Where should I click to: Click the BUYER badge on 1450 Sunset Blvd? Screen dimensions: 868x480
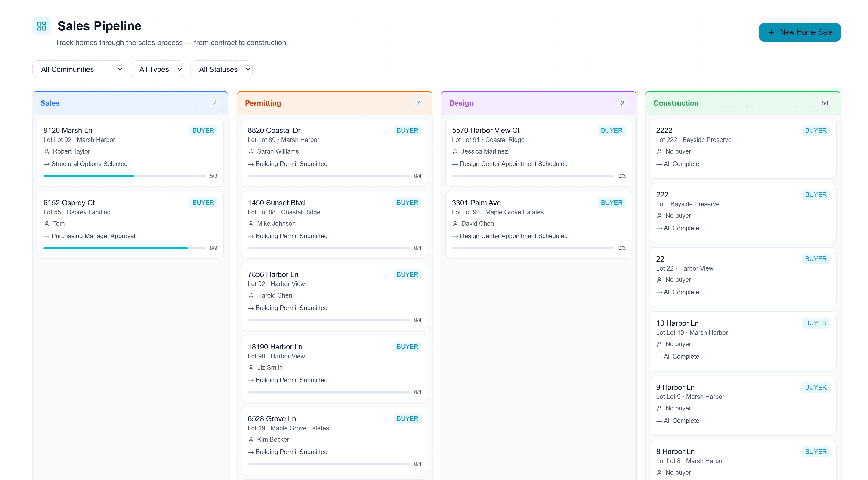(407, 203)
